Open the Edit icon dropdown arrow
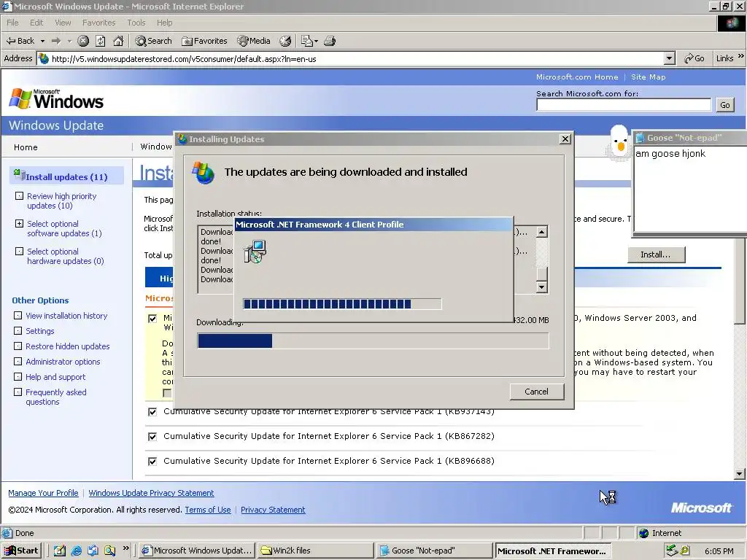747x560 pixels. 317,41
